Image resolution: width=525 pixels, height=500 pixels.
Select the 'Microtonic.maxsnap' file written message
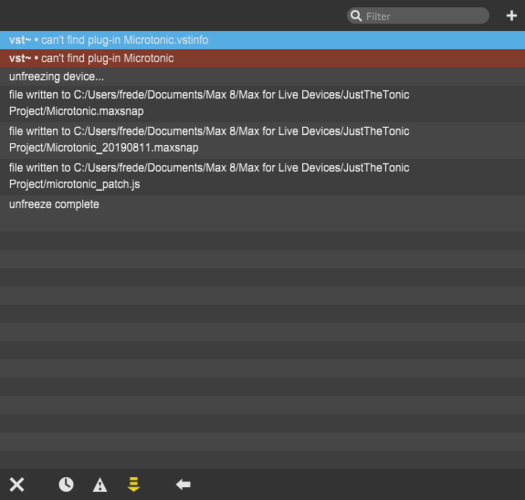(262, 103)
